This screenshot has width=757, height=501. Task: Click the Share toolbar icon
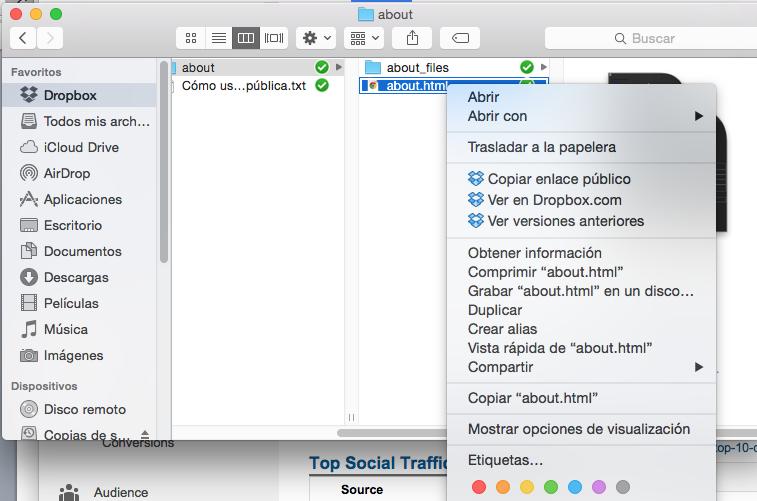coord(412,38)
